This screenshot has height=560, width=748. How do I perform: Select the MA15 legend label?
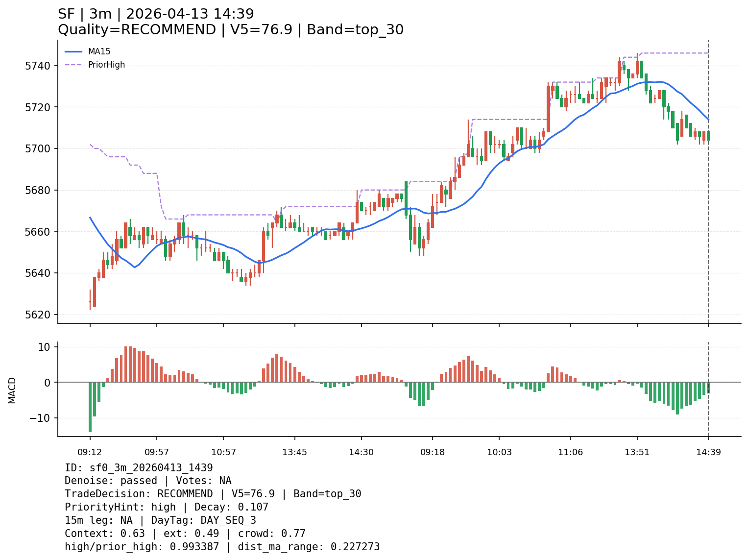tap(99, 51)
